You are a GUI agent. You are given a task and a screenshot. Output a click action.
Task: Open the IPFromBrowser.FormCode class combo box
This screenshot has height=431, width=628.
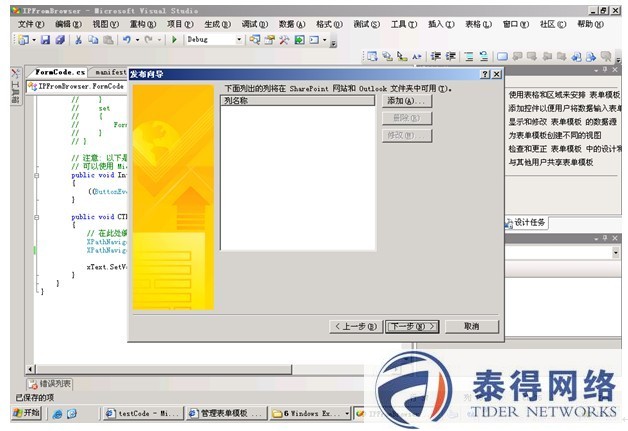click(x=77, y=86)
